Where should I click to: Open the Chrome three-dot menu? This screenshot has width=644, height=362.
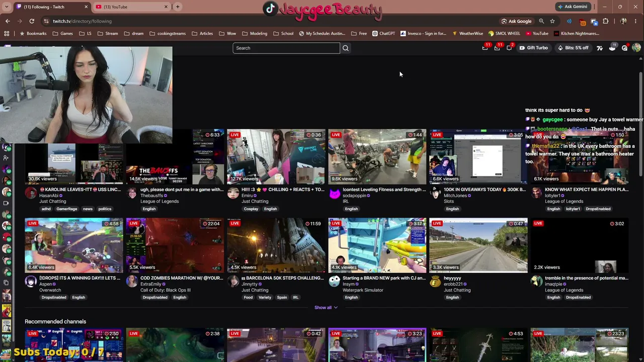pyautogui.click(x=636, y=21)
